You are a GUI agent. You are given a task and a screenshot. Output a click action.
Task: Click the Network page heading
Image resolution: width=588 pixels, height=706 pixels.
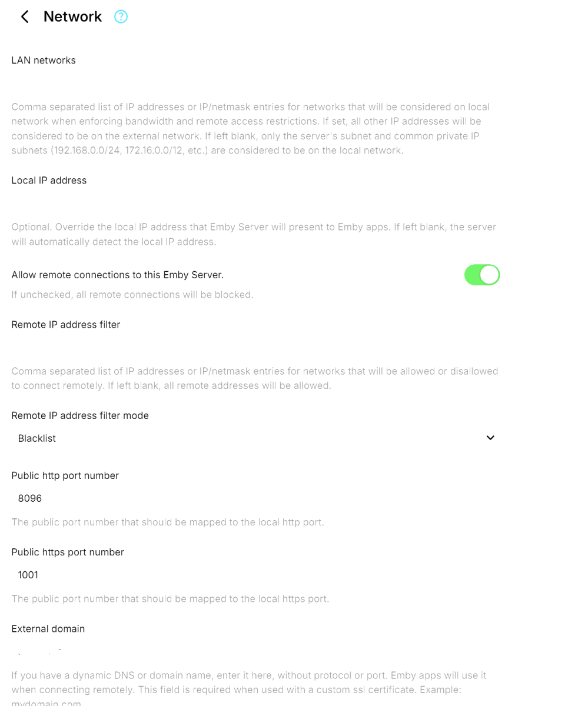pos(72,16)
